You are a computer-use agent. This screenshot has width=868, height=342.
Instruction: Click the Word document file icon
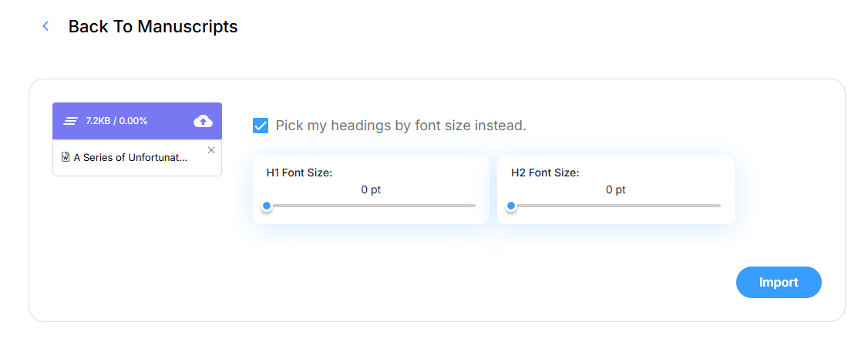point(66,157)
